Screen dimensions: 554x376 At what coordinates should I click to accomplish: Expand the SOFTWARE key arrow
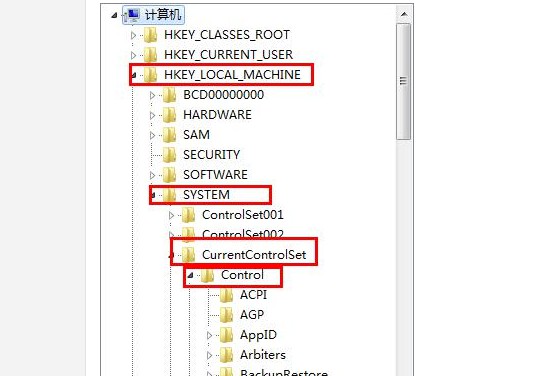(152, 175)
